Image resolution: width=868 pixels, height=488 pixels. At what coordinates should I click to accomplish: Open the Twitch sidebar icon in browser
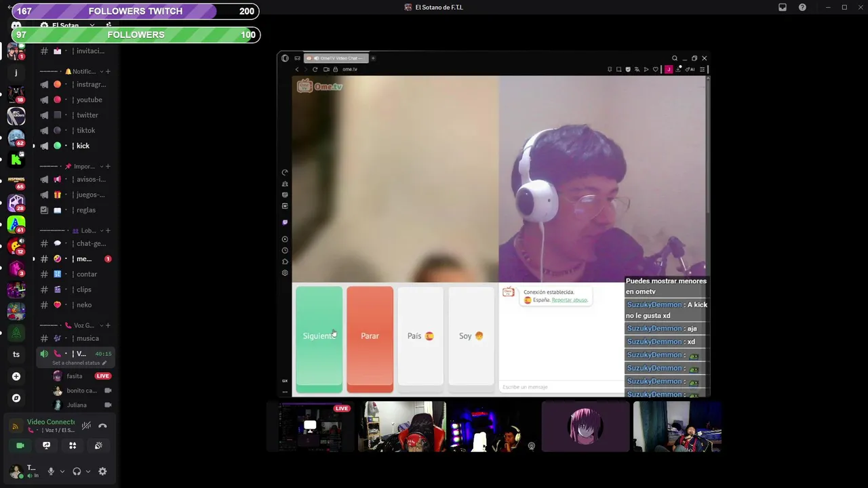click(285, 222)
